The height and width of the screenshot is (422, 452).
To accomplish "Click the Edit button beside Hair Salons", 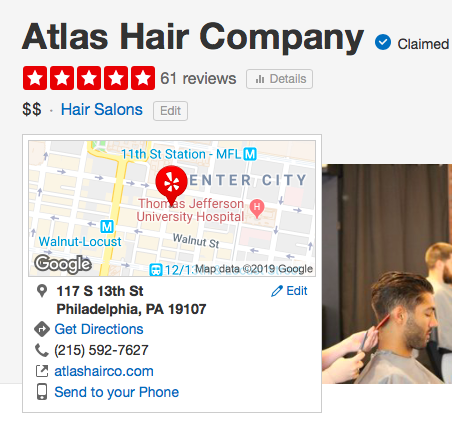I will (170, 111).
